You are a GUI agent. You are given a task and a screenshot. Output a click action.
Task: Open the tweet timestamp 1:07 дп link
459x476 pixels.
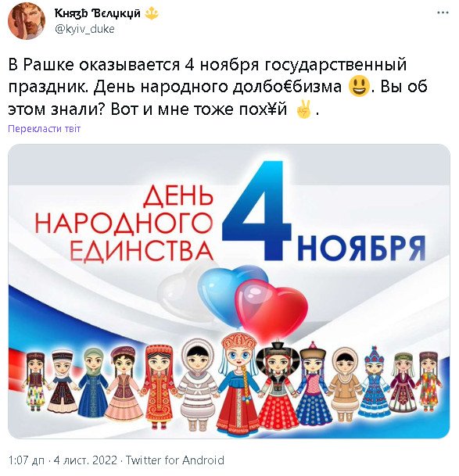tap(27, 460)
